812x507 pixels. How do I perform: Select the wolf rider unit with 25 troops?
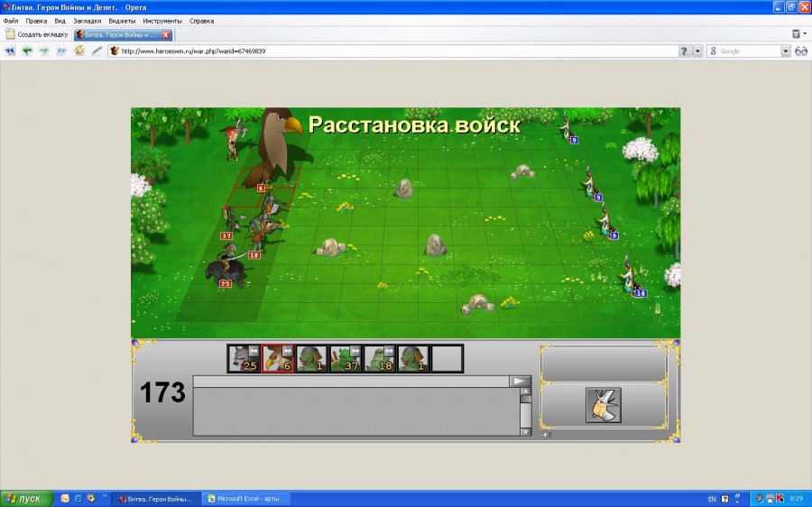point(244,358)
